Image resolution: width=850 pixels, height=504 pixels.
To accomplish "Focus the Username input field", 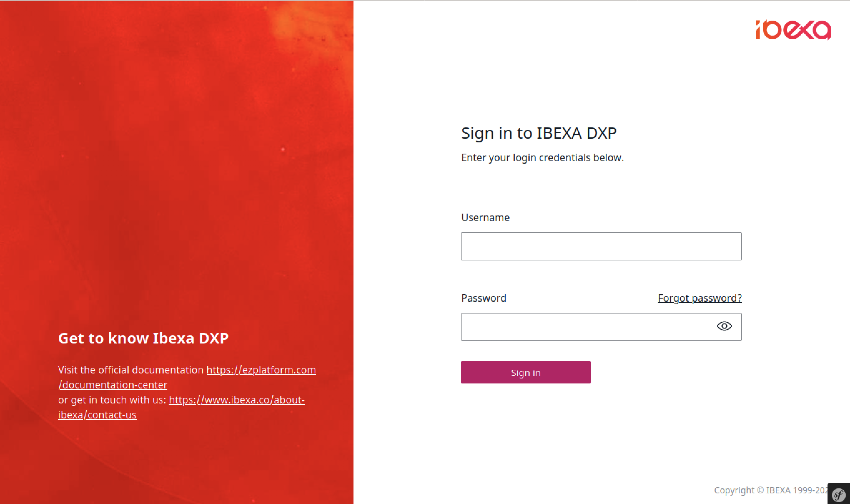I will click(x=601, y=246).
